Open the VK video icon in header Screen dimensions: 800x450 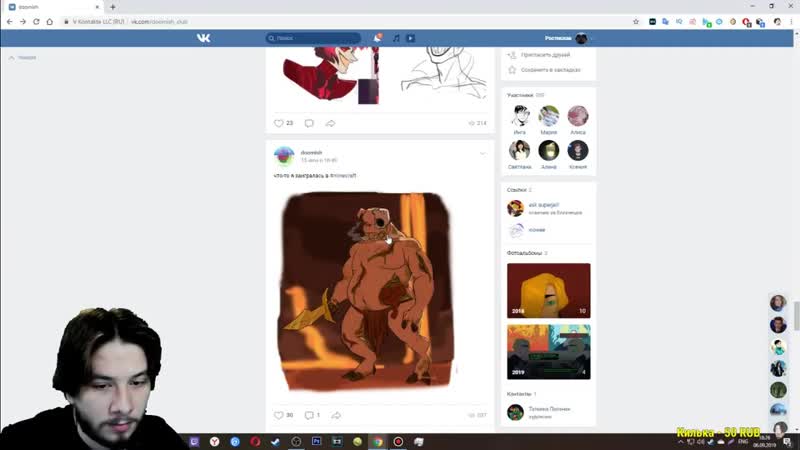[x=410, y=38]
